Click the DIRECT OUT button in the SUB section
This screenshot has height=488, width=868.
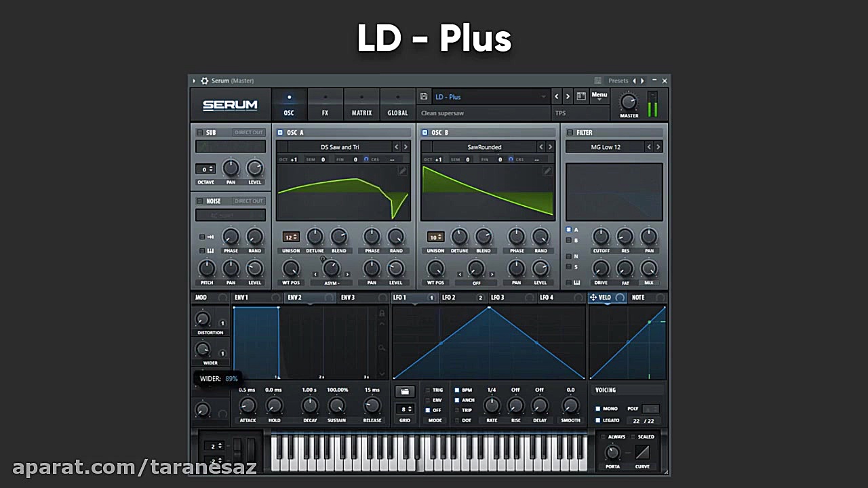click(x=249, y=132)
